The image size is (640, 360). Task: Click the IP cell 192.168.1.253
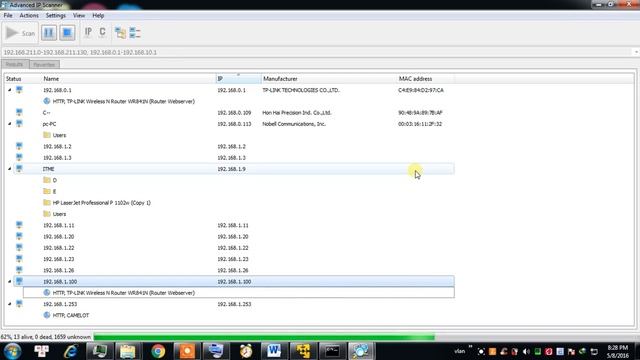coord(234,304)
